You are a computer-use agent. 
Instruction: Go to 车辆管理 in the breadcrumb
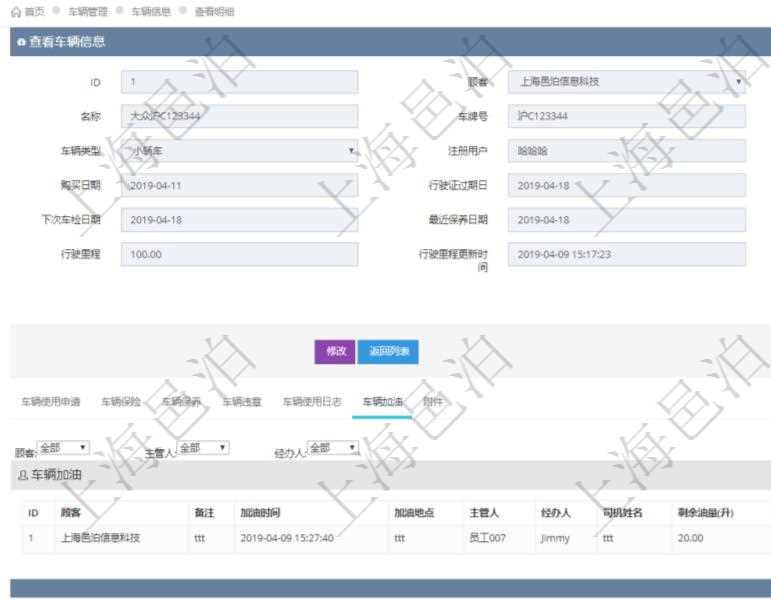tap(88, 11)
